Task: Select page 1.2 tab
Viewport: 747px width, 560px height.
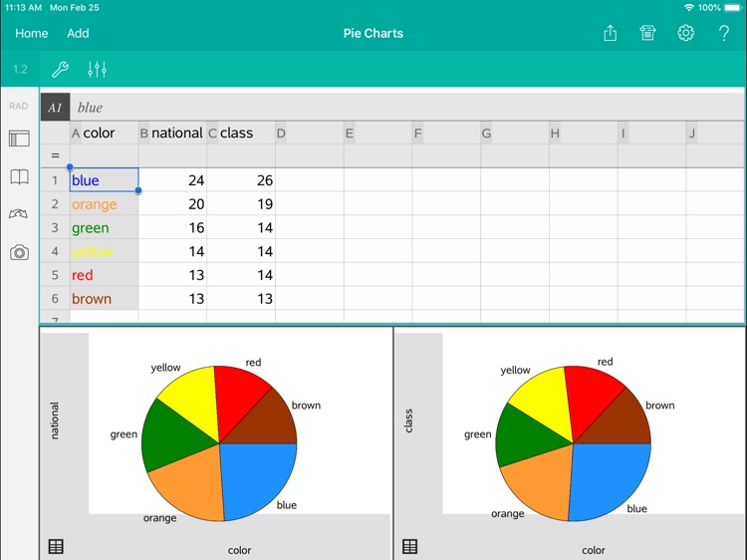Action: coord(20,70)
